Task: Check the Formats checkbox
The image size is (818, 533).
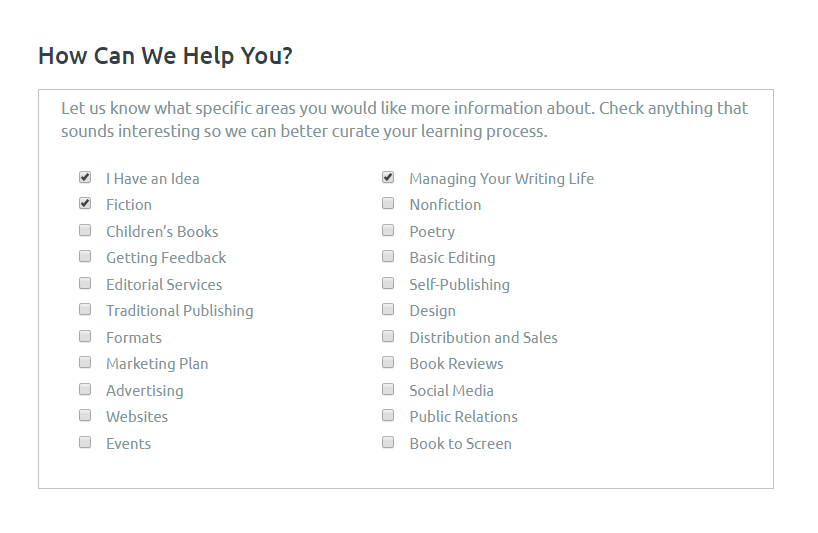Action: pyautogui.click(x=85, y=337)
